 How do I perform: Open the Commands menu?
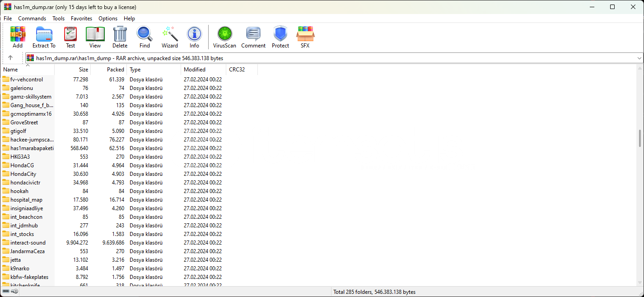pyautogui.click(x=32, y=19)
